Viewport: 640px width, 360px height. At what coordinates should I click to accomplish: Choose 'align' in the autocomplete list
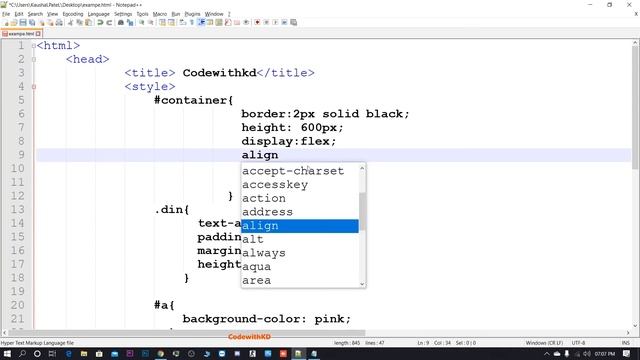(x=300, y=226)
